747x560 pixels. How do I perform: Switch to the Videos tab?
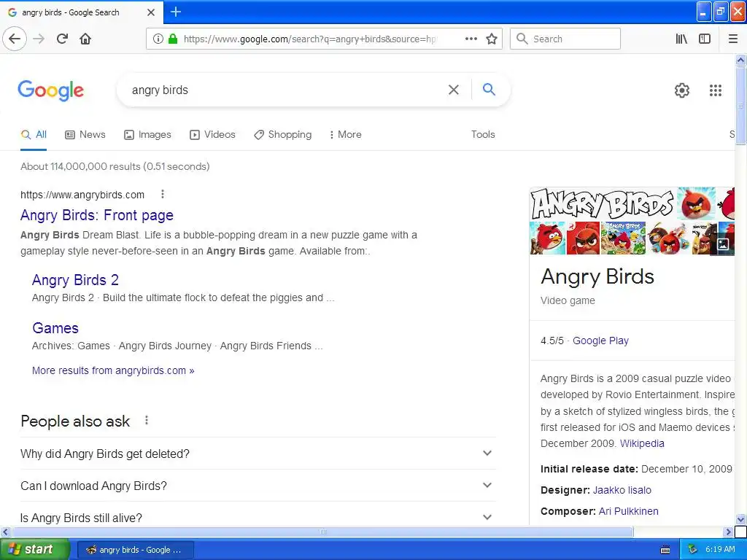(x=212, y=134)
